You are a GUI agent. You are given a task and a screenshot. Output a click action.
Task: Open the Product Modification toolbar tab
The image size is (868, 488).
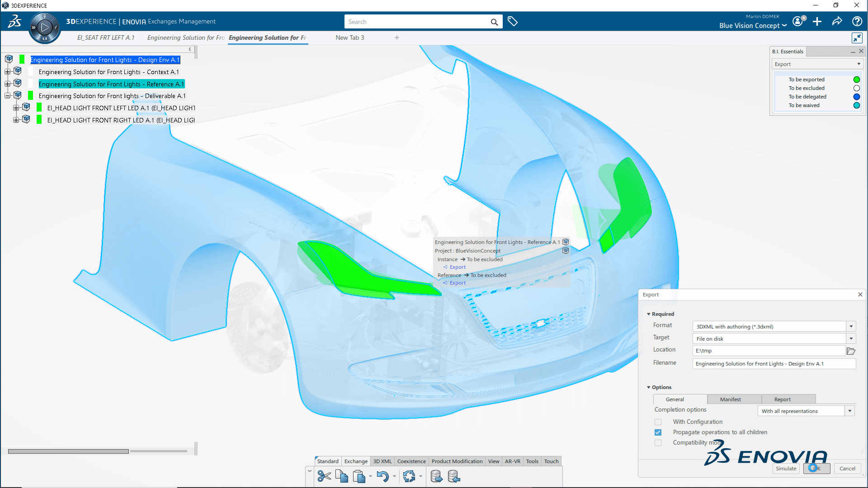457,461
